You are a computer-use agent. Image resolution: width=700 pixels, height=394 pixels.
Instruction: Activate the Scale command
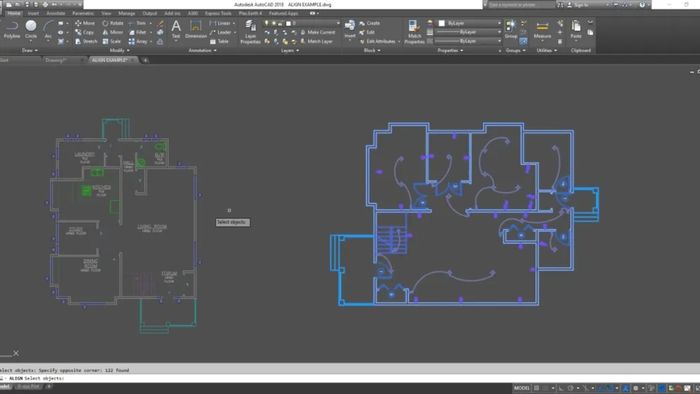point(112,41)
